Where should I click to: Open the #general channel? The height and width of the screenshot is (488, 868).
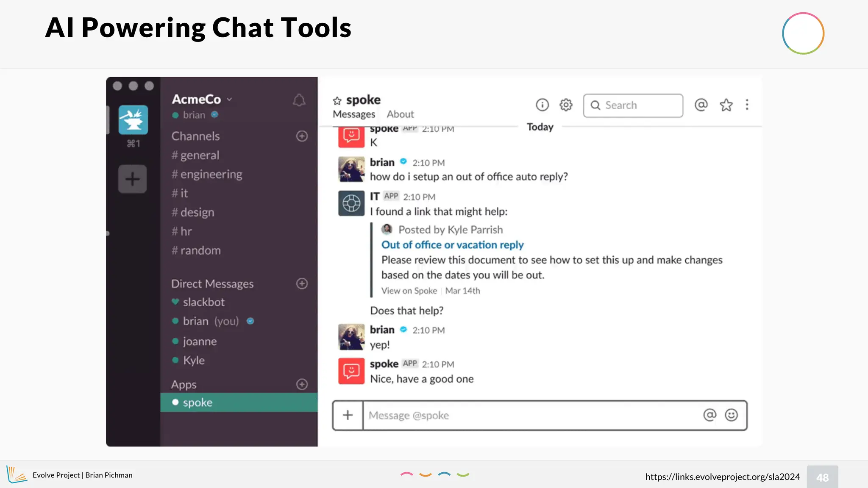[195, 155]
